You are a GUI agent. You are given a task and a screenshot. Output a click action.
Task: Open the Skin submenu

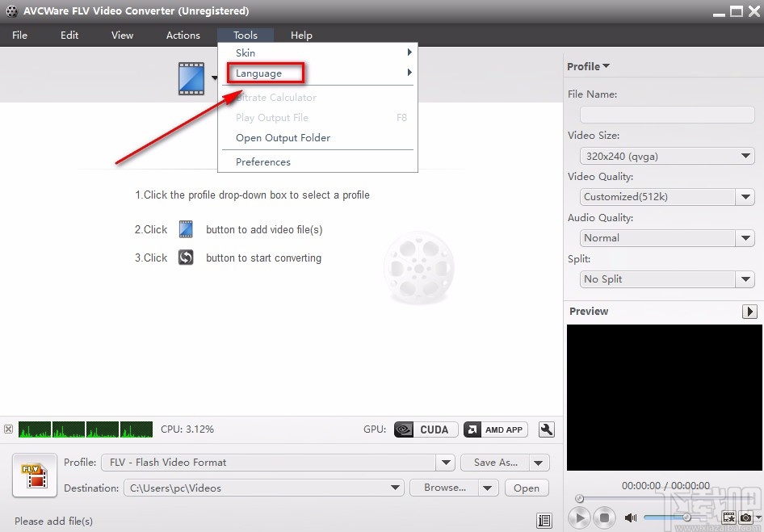pos(317,52)
